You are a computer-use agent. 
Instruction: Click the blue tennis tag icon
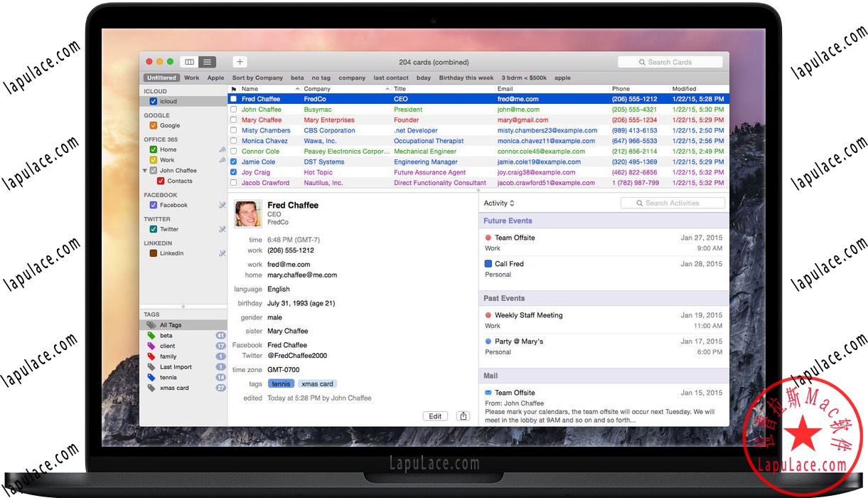[151, 377]
